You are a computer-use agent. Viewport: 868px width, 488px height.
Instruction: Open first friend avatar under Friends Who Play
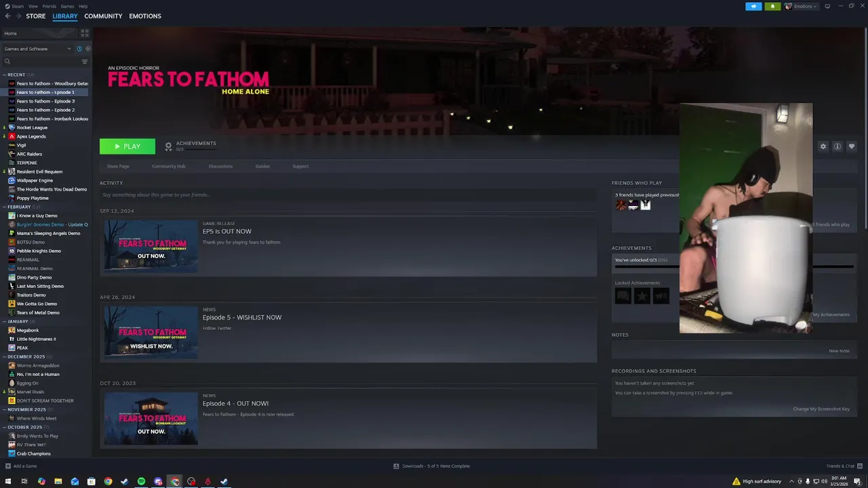point(621,205)
